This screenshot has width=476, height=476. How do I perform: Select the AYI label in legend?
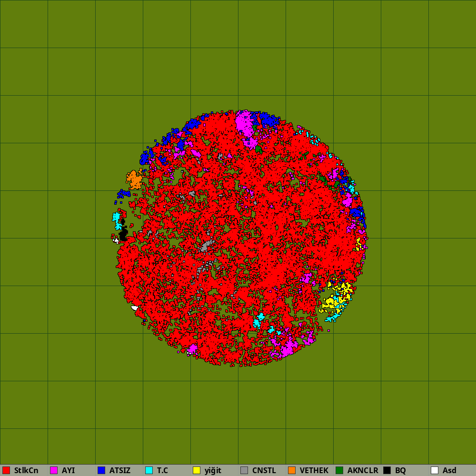(x=68, y=470)
